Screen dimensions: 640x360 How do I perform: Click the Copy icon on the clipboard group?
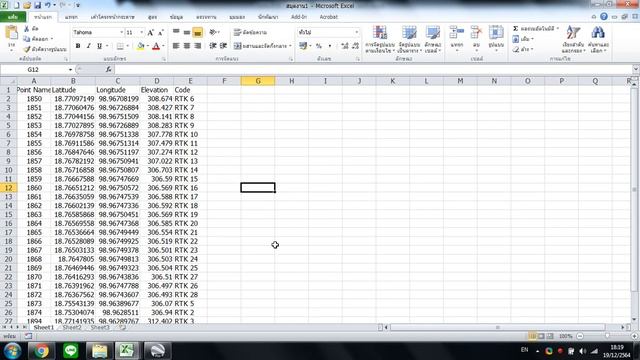coord(27,39)
